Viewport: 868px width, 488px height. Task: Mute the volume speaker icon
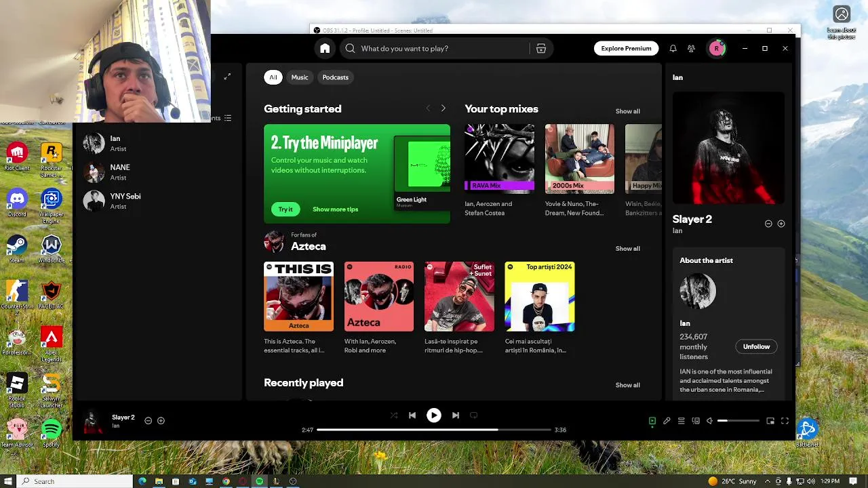(709, 421)
